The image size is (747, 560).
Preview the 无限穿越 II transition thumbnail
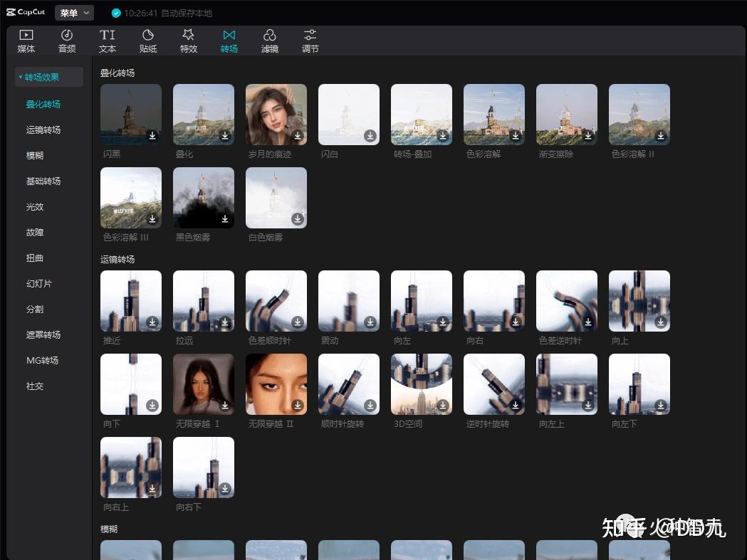click(x=276, y=384)
